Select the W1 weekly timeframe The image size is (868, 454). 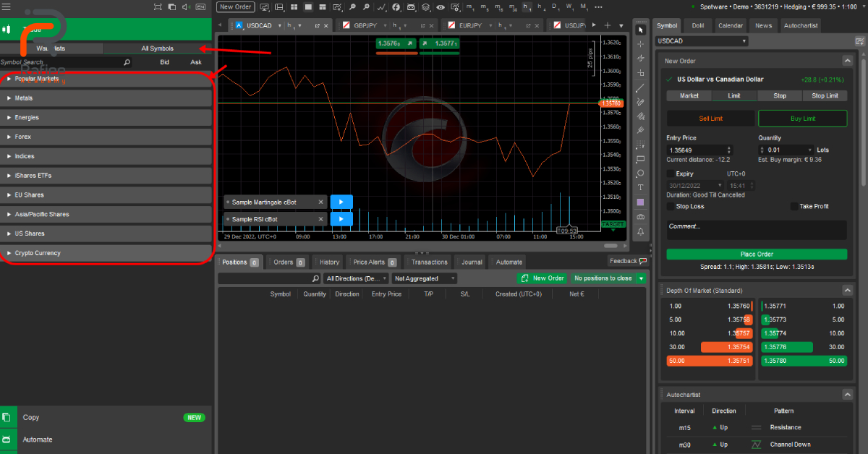pyautogui.click(x=569, y=7)
